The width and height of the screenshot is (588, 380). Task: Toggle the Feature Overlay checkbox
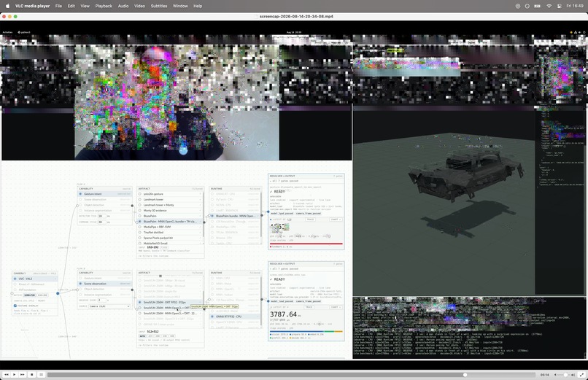tap(15, 306)
